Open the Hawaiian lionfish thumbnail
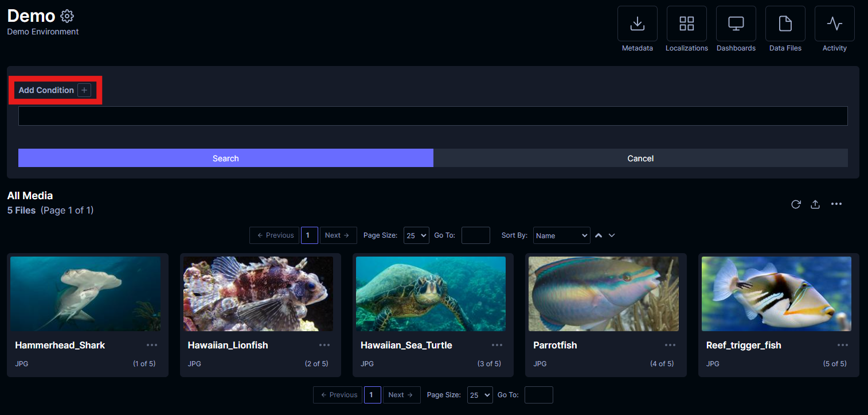This screenshot has height=415, width=868. click(x=258, y=294)
